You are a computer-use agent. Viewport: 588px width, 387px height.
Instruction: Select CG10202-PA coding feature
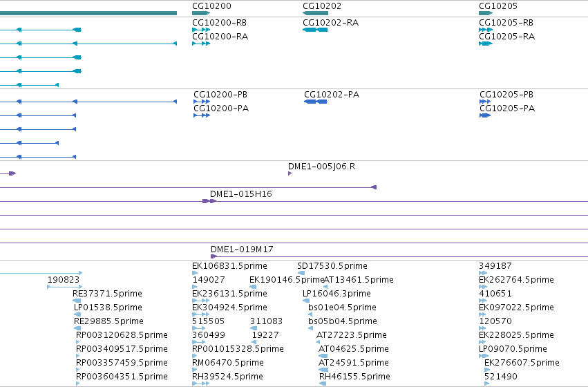coord(316,102)
